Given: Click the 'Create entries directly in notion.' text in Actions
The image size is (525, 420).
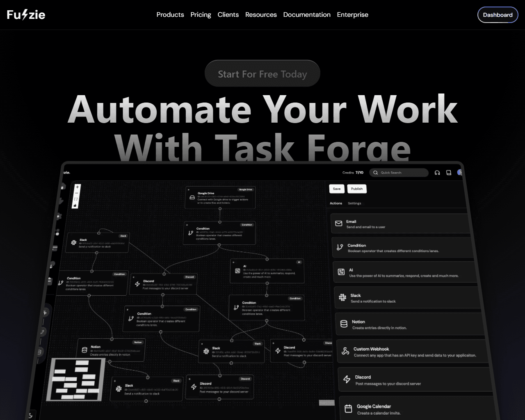Looking at the screenshot, I should click(379, 328).
